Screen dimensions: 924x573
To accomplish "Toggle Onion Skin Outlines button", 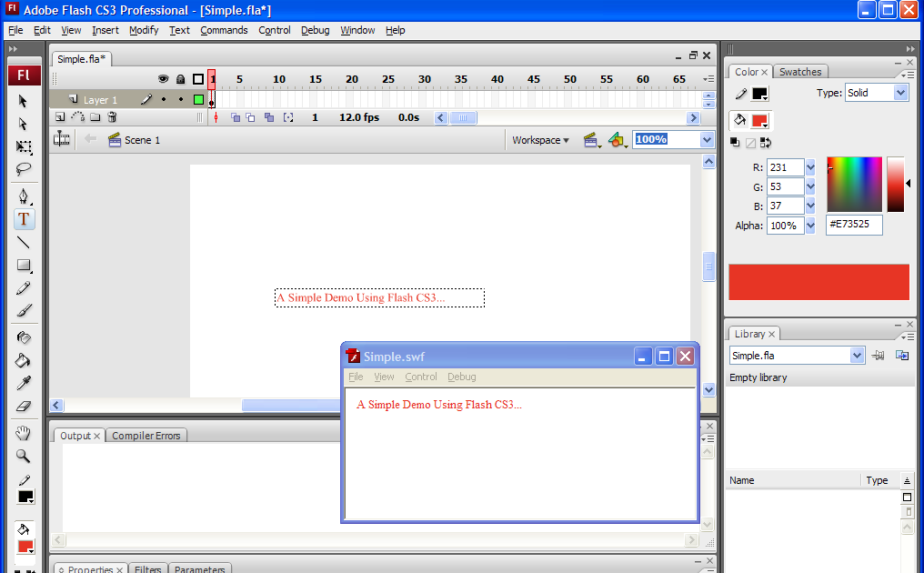I will pos(250,117).
